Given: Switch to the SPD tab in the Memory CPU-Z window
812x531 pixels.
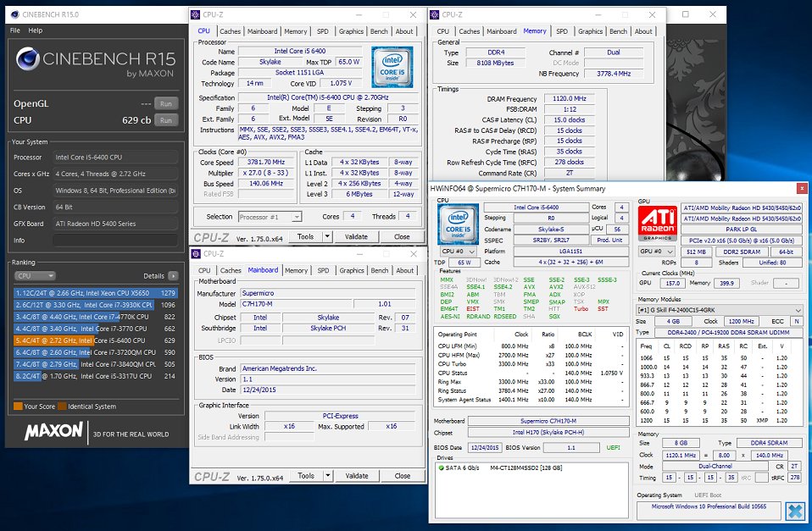Looking at the screenshot, I should point(561,31).
